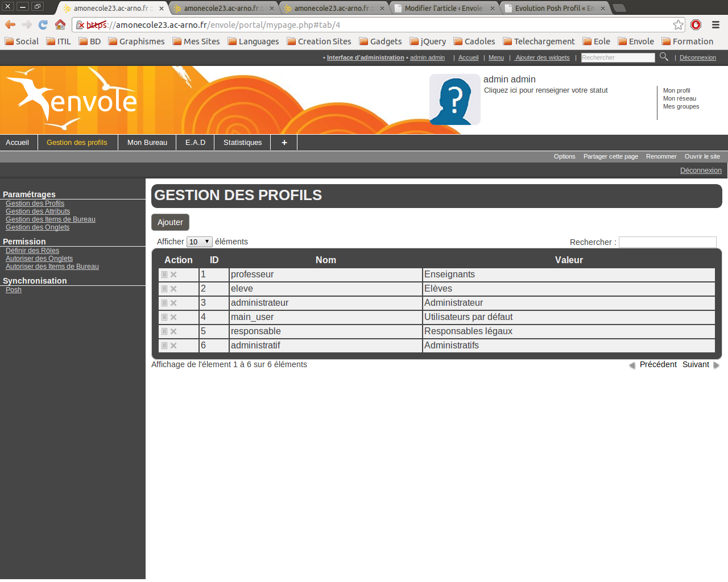Click edit icon for professeur row
728x582 pixels.
tap(164, 275)
